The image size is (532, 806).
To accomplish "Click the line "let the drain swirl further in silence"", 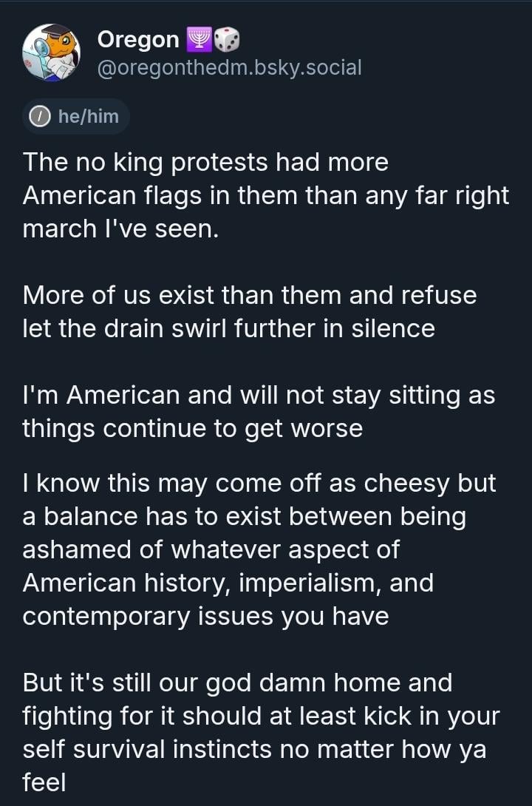I will coord(228,328).
